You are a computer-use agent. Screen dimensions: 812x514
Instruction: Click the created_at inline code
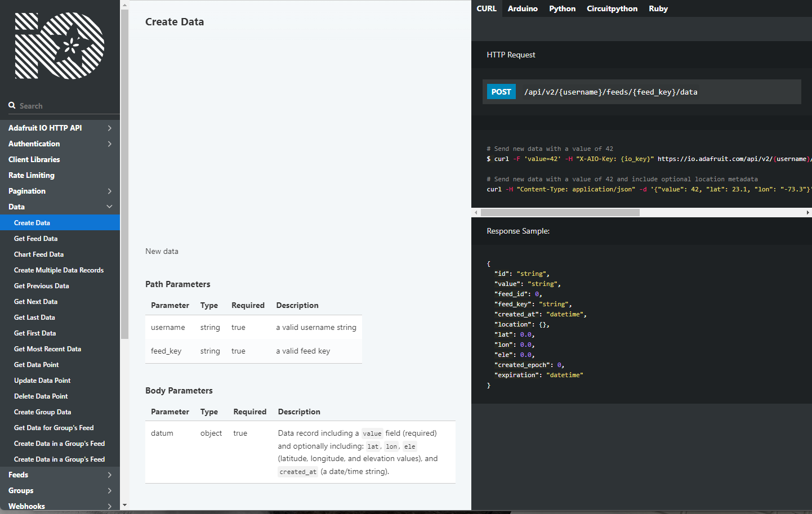(298, 472)
